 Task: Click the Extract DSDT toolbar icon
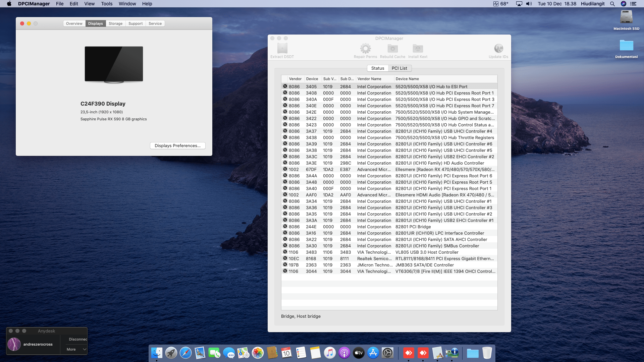tap(282, 49)
